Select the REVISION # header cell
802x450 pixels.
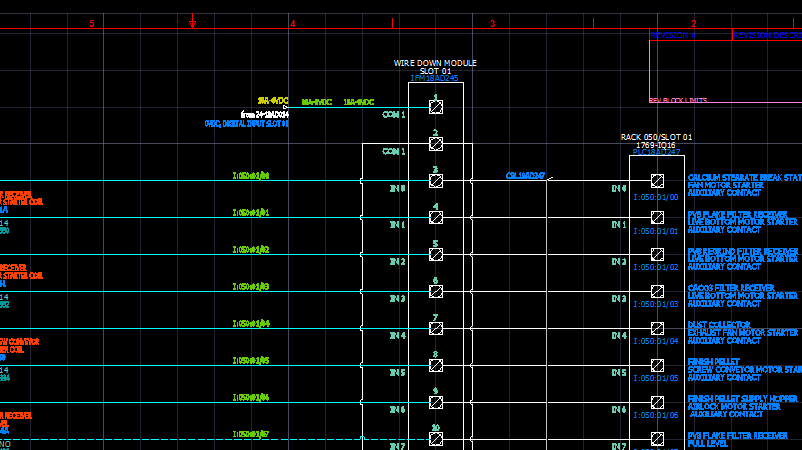click(690, 35)
